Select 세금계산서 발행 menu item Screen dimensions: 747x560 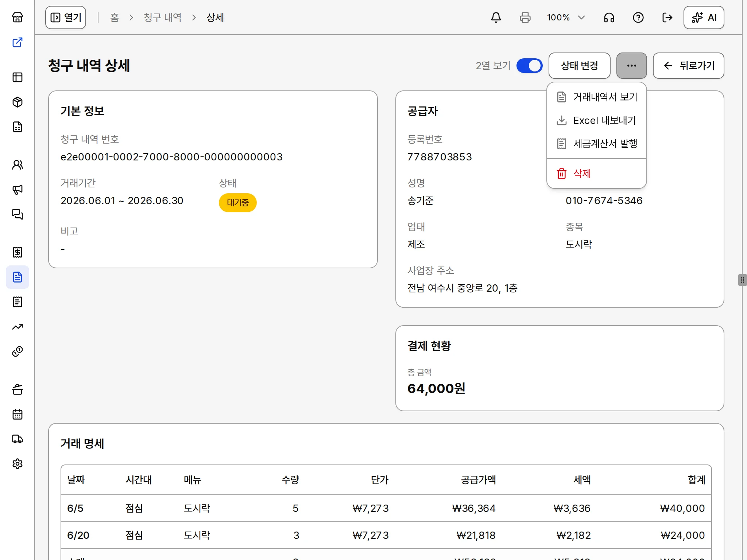597,144
